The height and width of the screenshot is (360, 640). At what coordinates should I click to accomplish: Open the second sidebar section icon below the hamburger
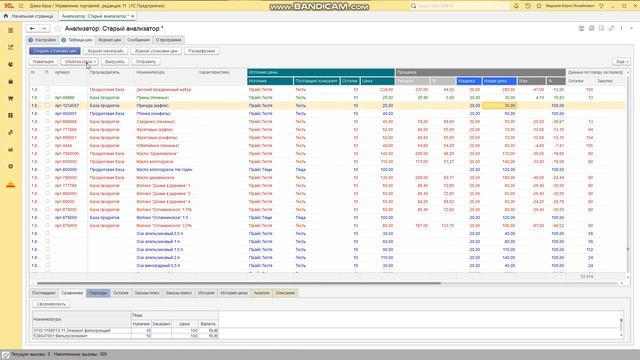click(11, 47)
